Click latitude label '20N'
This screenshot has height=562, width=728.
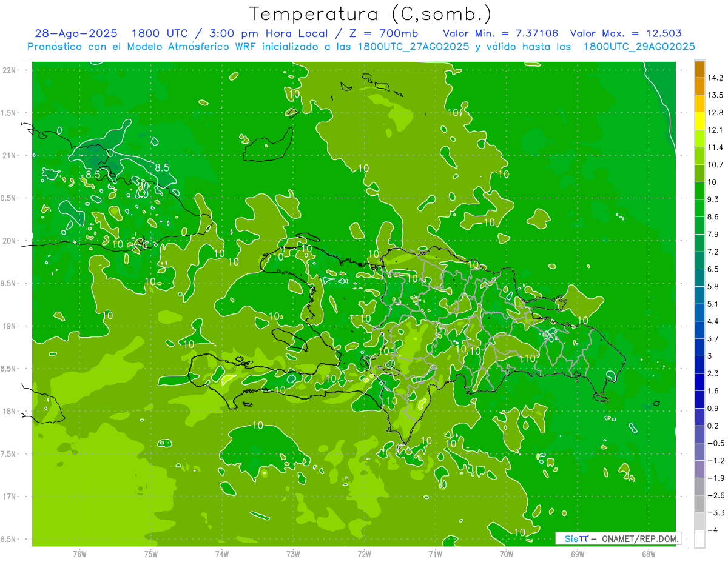pos(9,241)
